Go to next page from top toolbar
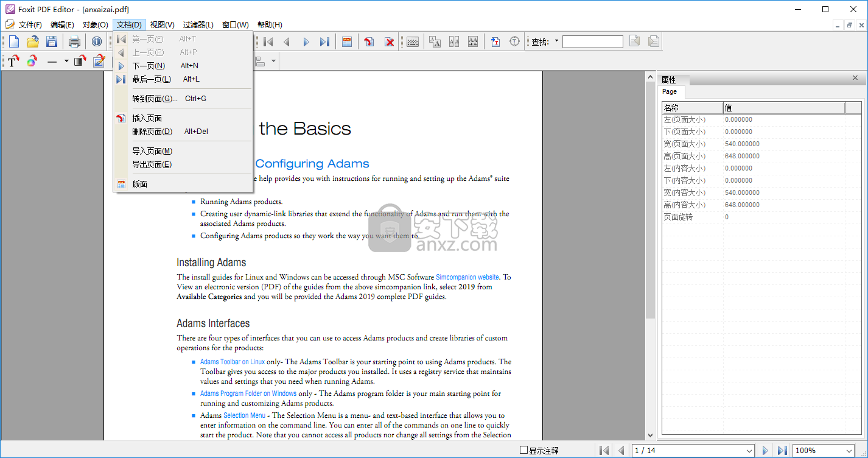The height and width of the screenshot is (458, 868). tap(306, 41)
